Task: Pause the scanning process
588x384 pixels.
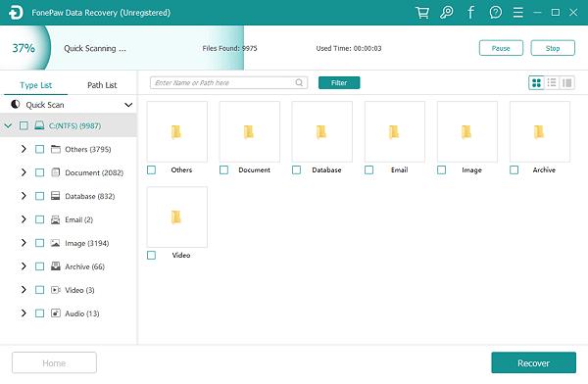Action: point(501,48)
